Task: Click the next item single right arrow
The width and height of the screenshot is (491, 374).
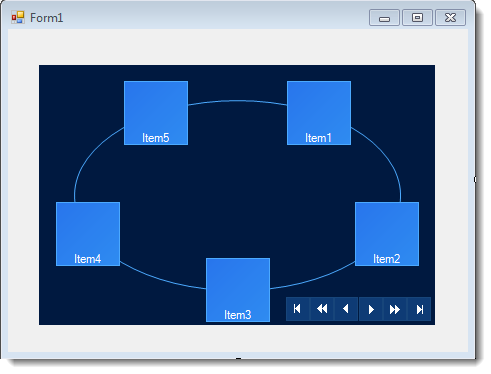Action: click(x=371, y=309)
